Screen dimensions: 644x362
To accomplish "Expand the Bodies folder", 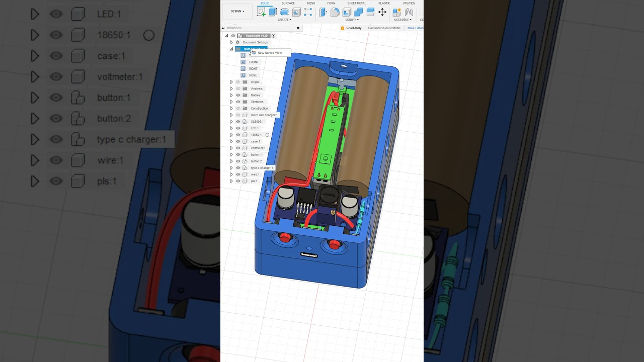I will (x=231, y=95).
